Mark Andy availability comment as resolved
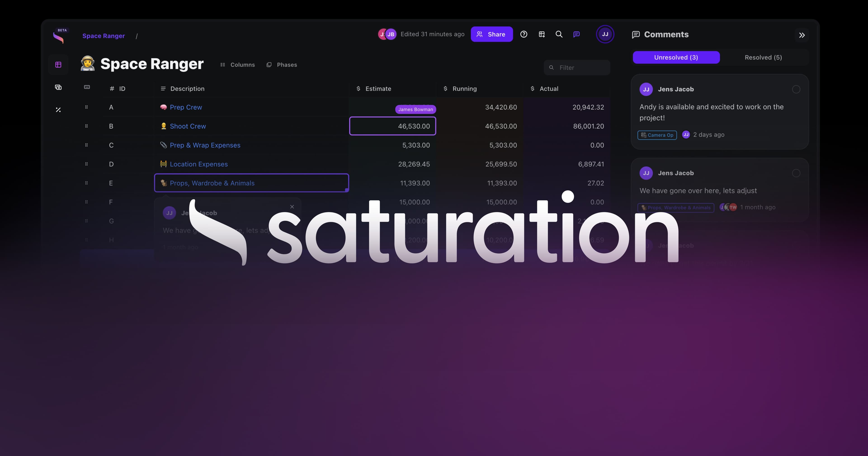868x456 pixels. coord(796,89)
